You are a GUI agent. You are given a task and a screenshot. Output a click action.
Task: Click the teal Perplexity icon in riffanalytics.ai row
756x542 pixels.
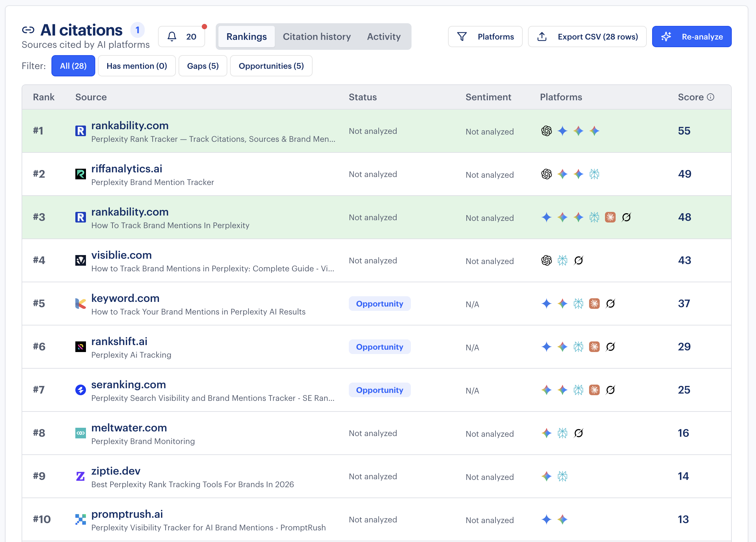pyautogui.click(x=594, y=174)
